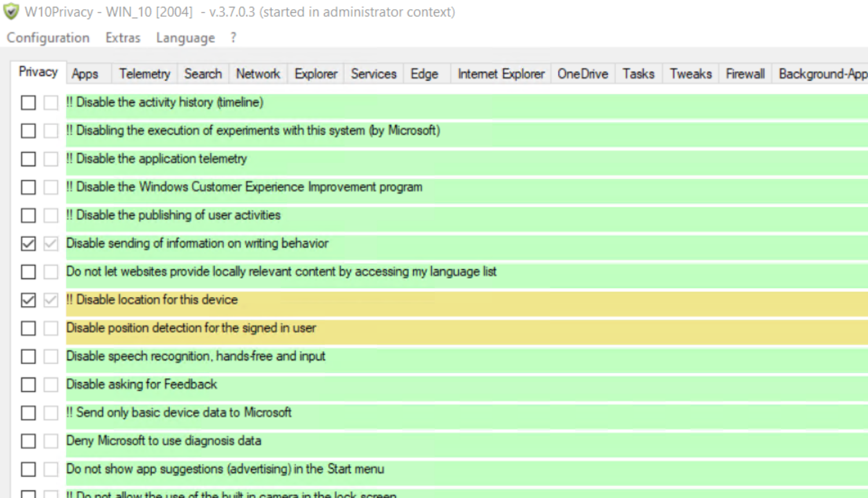
Task: Check 'Do not show app suggestions in Start menu'
Action: 28,469
